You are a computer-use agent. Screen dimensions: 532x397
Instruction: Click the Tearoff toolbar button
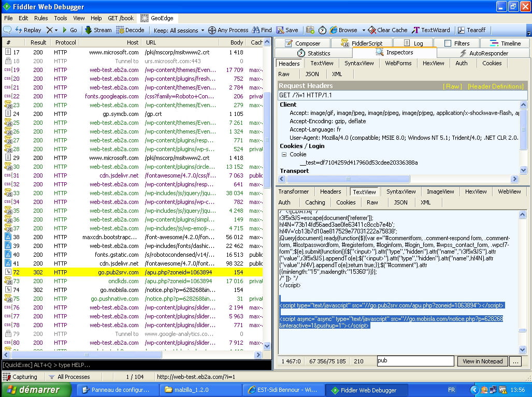click(471, 30)
